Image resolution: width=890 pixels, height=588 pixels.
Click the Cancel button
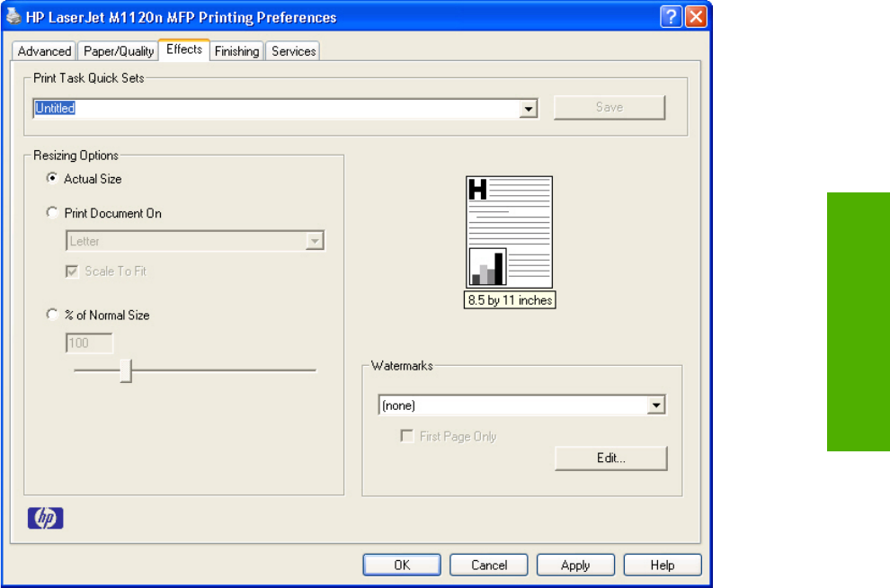(x=489, y=565)
